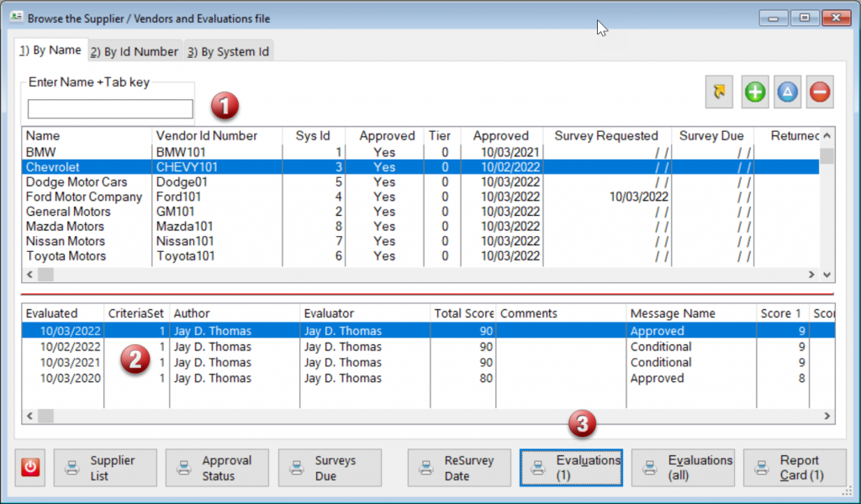861x504 pixels.
Task: Click vendor id GM101
Action: 175,211
